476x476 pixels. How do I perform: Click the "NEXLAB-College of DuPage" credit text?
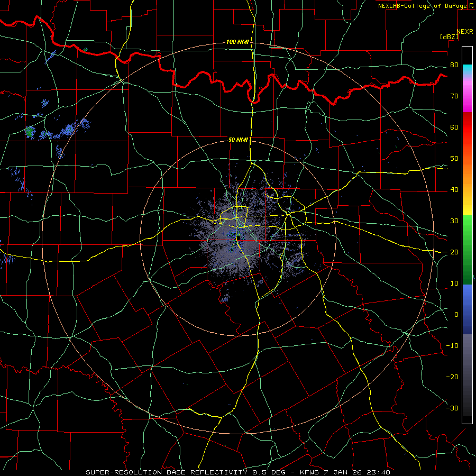(x=423, y=6)
